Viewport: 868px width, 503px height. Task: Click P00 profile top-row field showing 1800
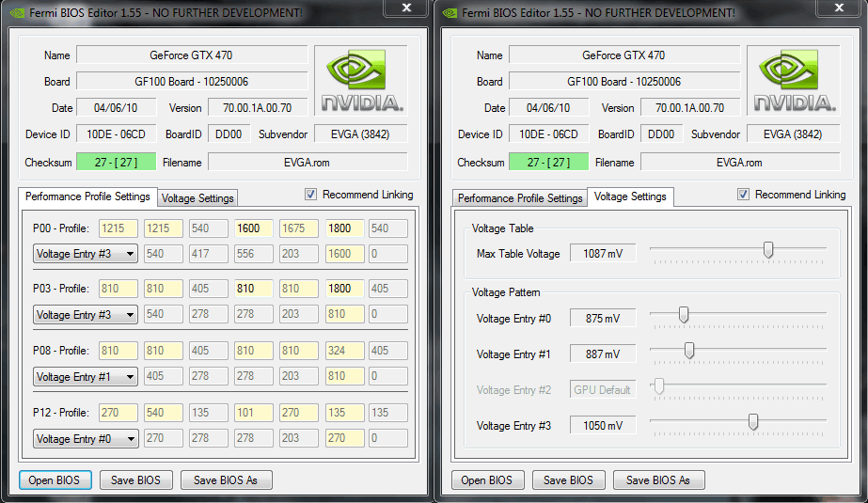[x=344, y=228]
